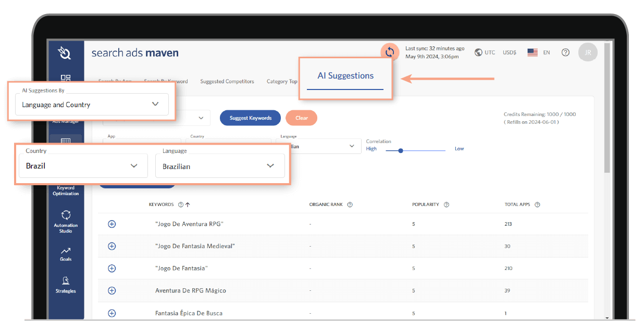Open the JR user profile avatar
Viewport: 644px width, 321px height.
(x=588, y=53)
